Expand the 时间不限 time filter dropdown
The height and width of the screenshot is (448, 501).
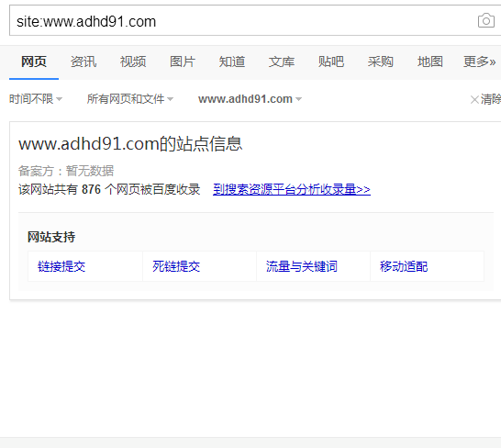pyautogui.click(x=36, y=99)
